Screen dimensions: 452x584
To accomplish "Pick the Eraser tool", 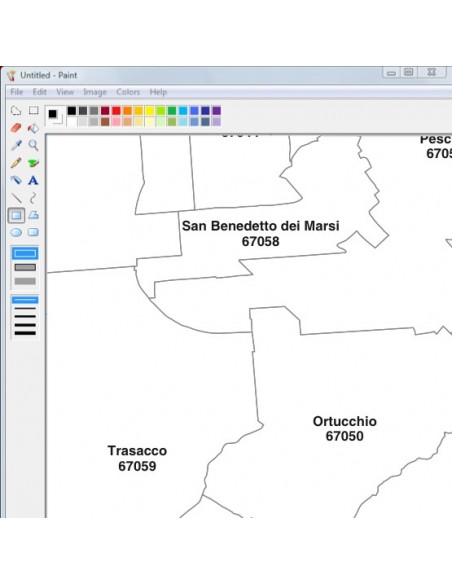I will point(16,128).
